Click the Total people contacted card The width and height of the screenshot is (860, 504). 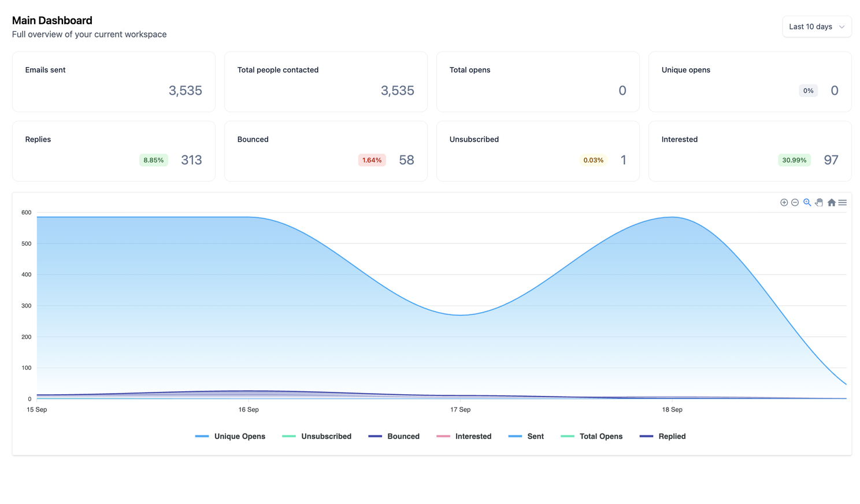pyautogui.click(x=326, y=81)
